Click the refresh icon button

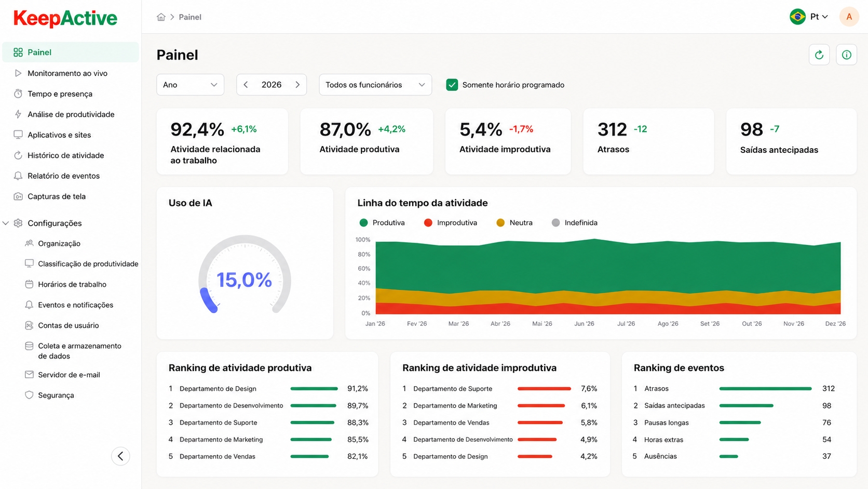(819, 55)
